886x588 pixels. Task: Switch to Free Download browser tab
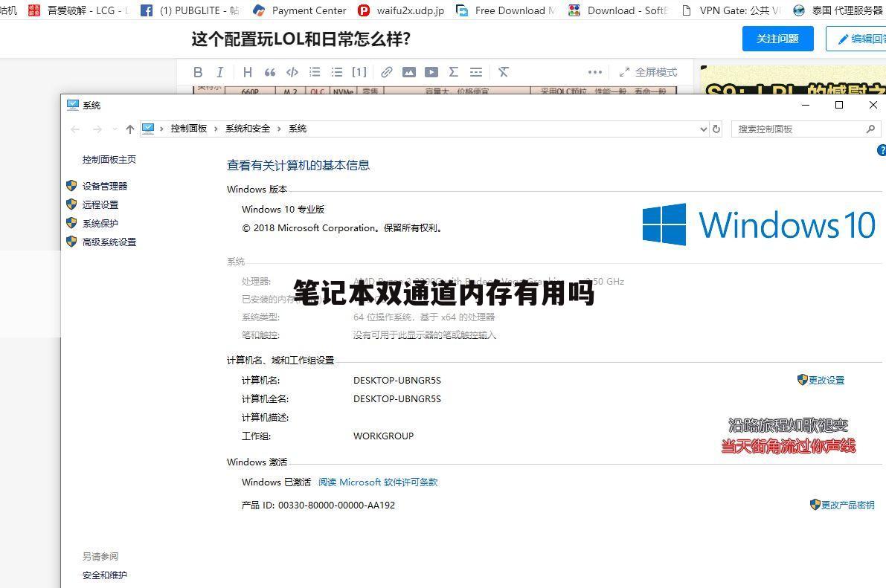pos(507,10)
